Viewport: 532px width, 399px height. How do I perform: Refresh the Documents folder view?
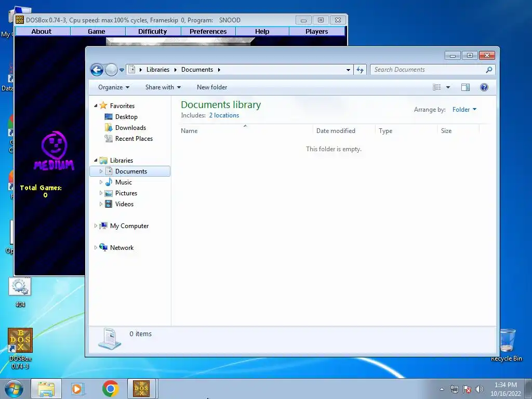[360, 70]
